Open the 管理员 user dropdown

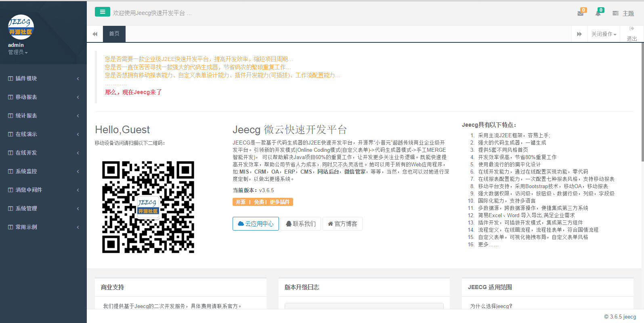click(18, 52)
